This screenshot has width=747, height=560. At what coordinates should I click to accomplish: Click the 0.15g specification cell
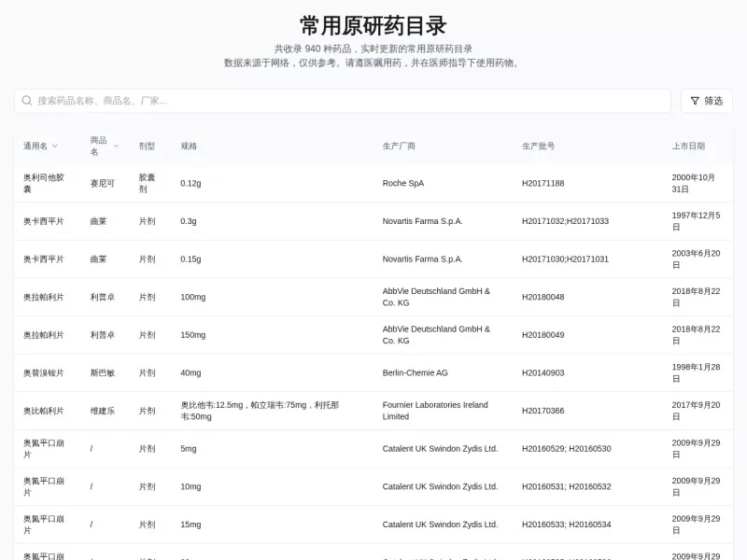point(190,259)
